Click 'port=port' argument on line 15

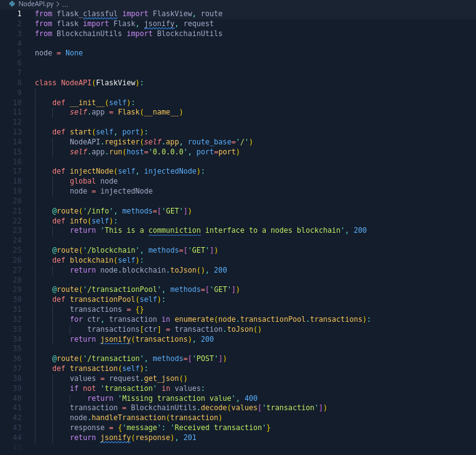216,152
